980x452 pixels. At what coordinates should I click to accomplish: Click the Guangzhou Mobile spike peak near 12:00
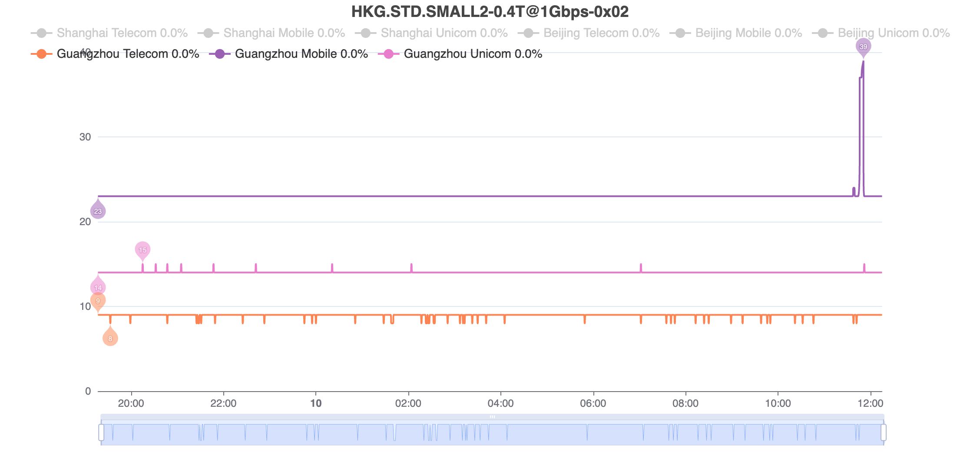[x=863, y=62]
